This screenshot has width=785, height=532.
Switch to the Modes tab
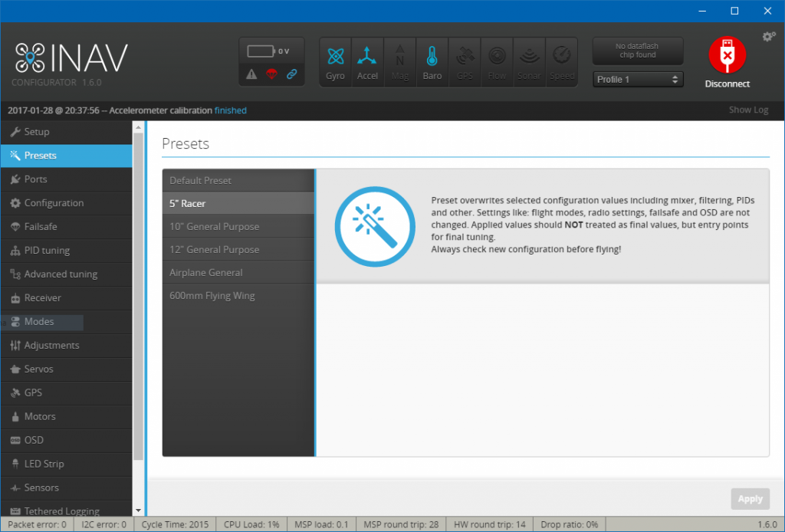(x=39, y=322)
